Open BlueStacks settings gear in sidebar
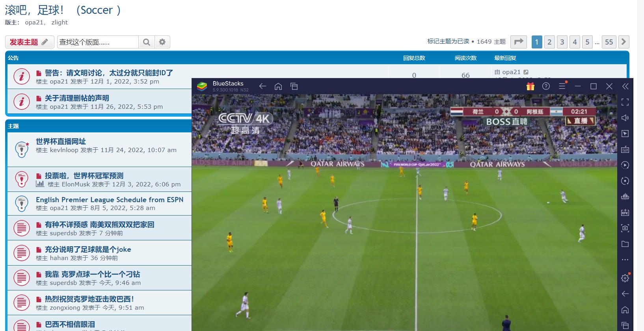This screenshot has width=644, height=331. [625, 278]
